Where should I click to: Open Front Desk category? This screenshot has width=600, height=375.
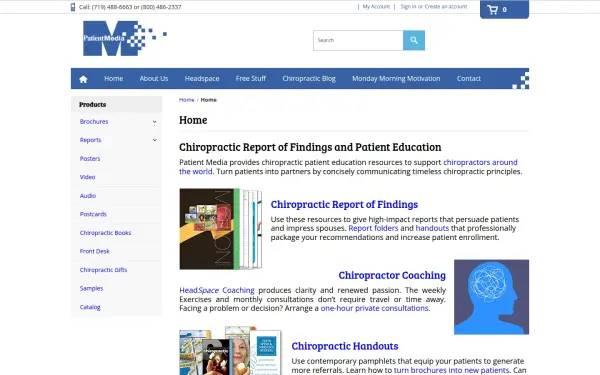coord(95,251)
